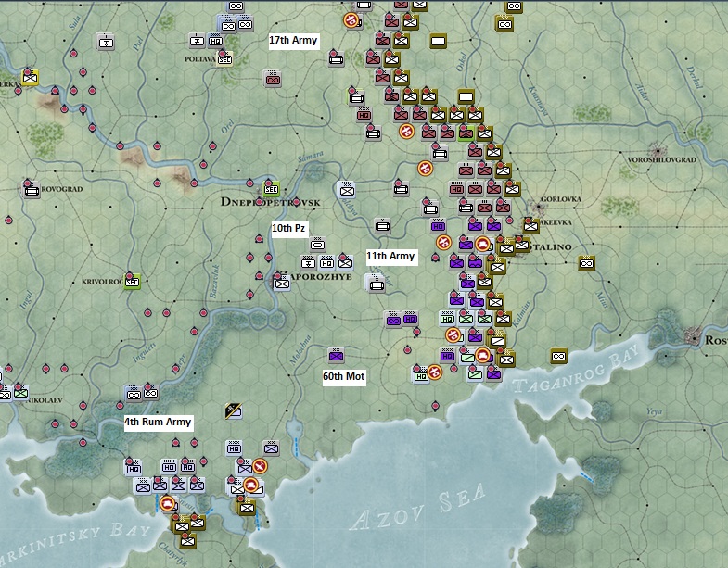Click the Nikolaev city name
This screenshot has width=728, height=568.
click(45, 400)
